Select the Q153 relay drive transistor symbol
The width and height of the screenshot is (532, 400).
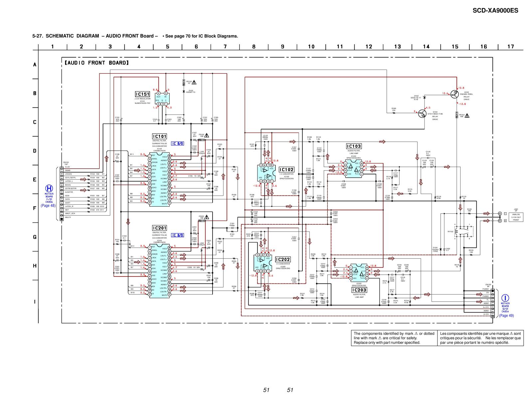(454, 95)
